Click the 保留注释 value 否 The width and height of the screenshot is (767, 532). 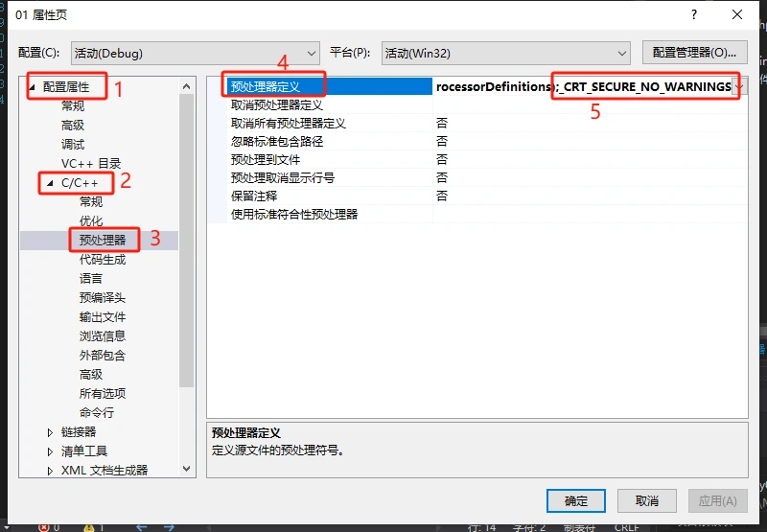pyautogui.click(x=442, y=197)
